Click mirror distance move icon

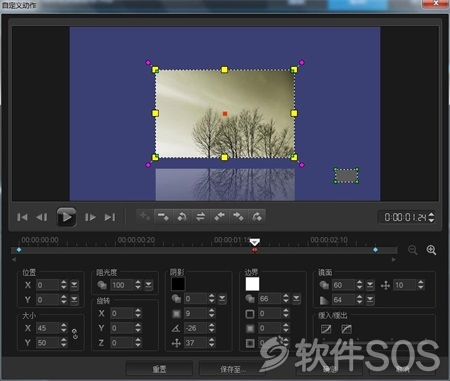point(385,285)
